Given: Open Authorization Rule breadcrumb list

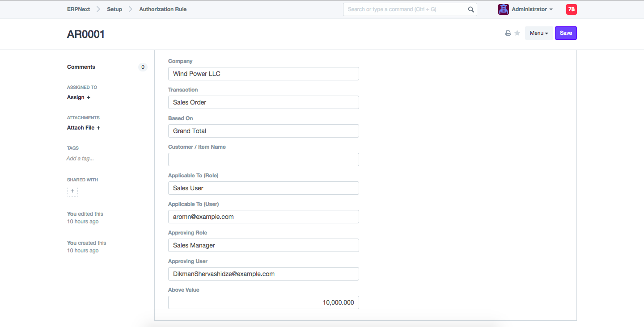Looking at the screenshot, I should pos(163,9).
